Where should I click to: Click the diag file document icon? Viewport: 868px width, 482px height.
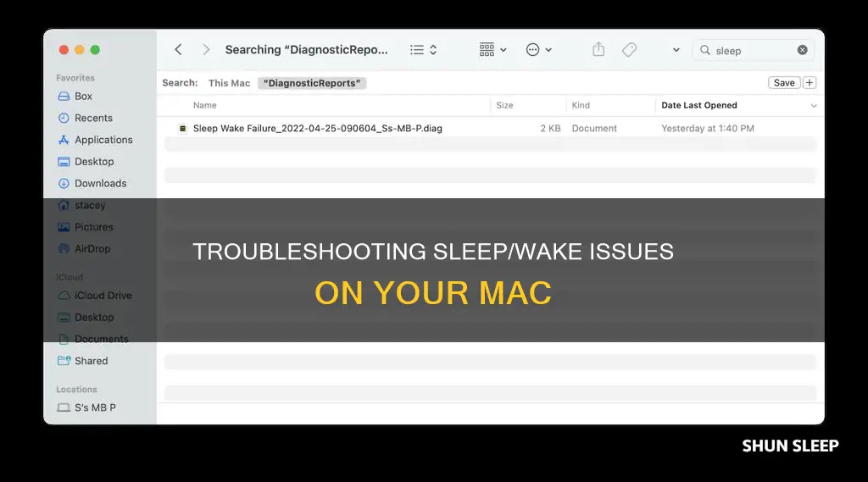click(x=182, y=129)
